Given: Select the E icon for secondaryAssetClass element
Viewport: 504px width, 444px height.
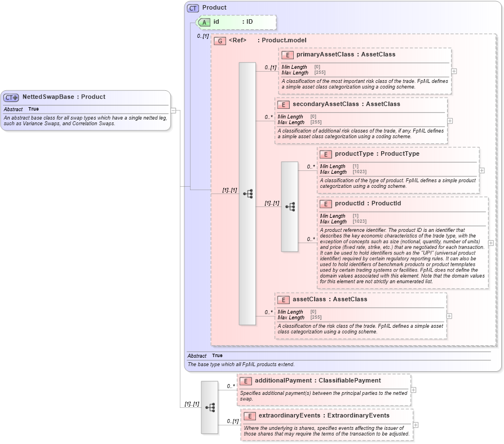Looking at the screenshot, I should tap(283, 104).
